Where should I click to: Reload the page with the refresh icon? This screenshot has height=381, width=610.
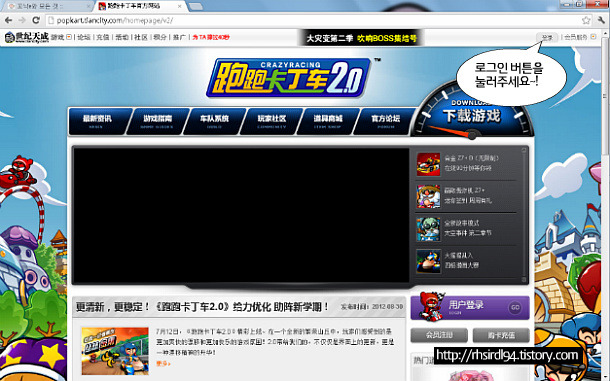pos(36,20)
